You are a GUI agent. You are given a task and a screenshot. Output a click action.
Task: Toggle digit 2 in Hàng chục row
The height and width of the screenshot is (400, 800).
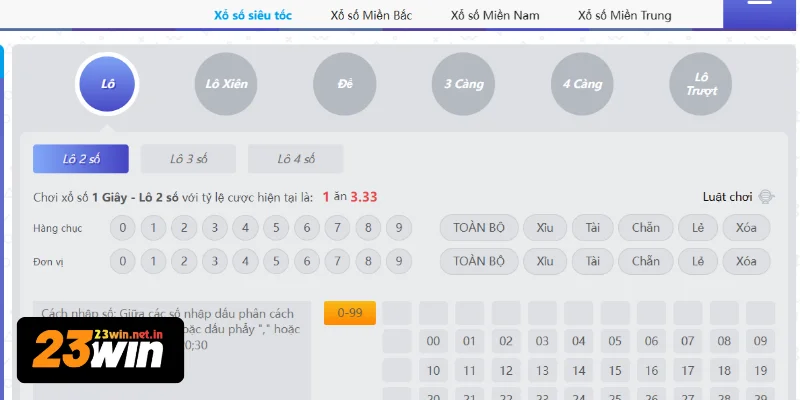(184, 228)
